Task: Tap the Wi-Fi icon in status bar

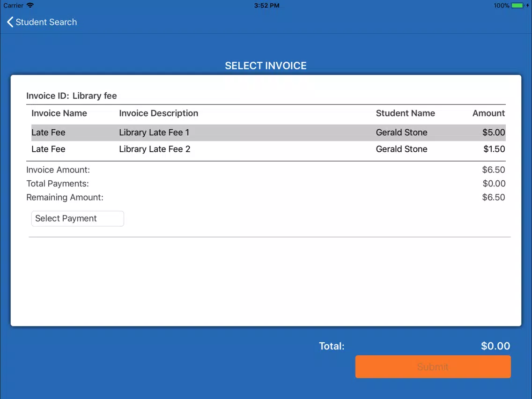Action: click(x=30, y=6)
